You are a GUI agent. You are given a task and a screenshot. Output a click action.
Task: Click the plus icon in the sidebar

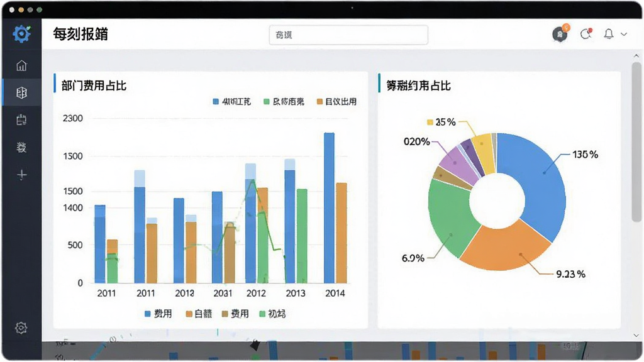pyautogui.click(x=22, y=175)
